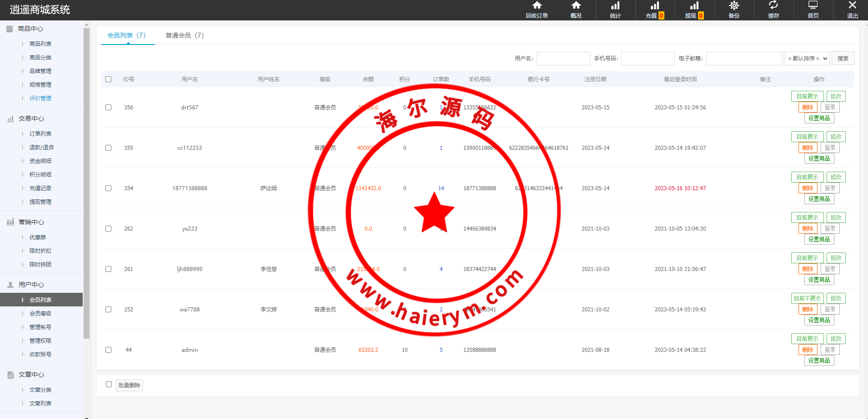Tick the checkbox for user drt567
868x419 pixels.
[108, 108]
